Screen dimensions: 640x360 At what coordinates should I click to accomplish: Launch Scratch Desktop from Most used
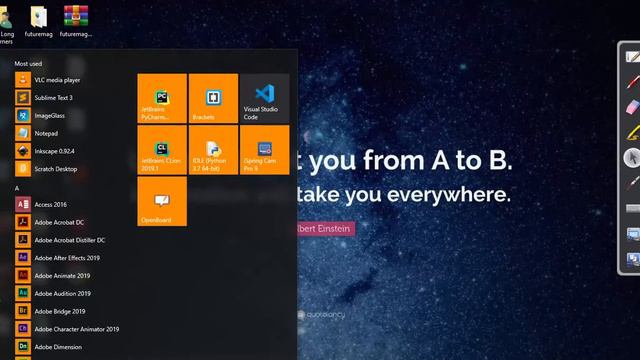pos(67,169)
